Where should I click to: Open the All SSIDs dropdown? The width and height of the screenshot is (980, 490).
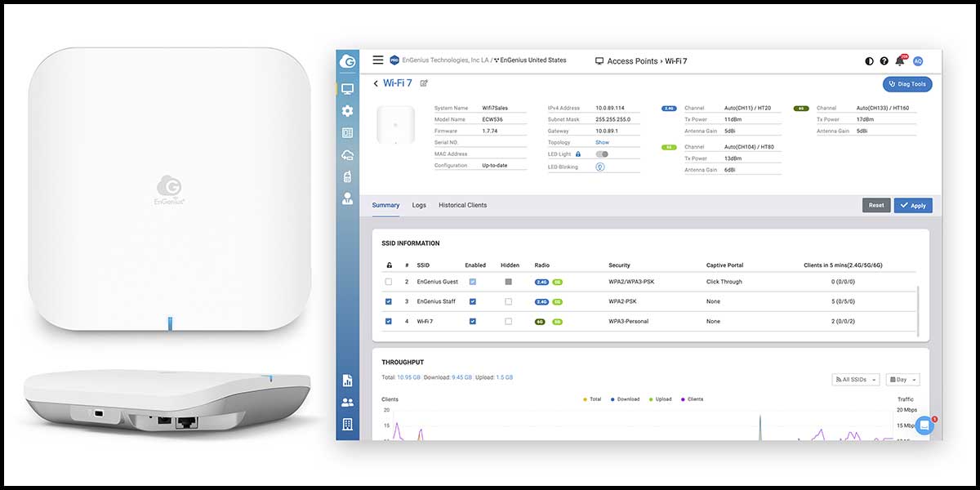click(856, 380)
